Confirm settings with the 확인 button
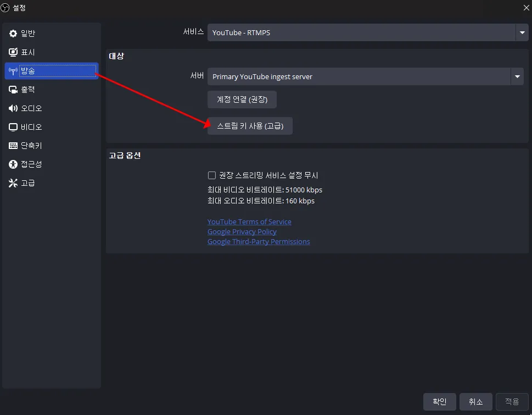The width and height of the screenshot is (532, 415). pyautogui.click(x=439, y=402)
